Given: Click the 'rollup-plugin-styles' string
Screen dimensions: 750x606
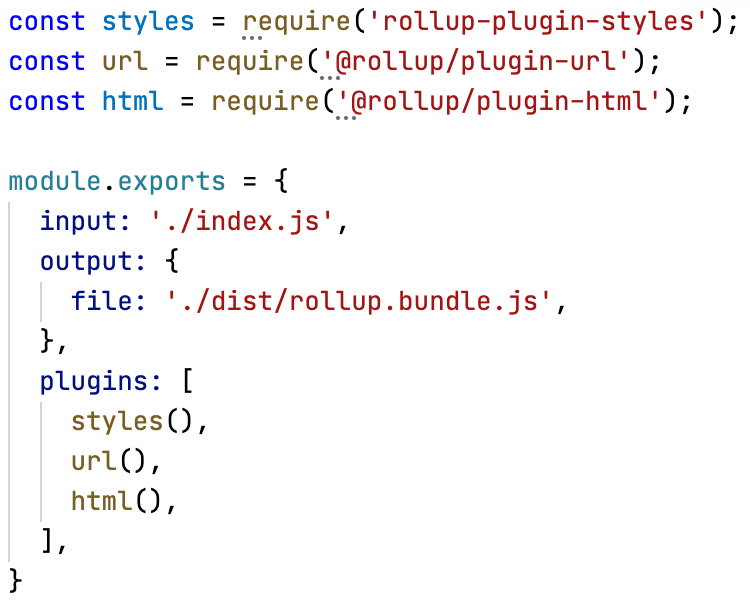Looking at the screenshot, I should (538, 22).
